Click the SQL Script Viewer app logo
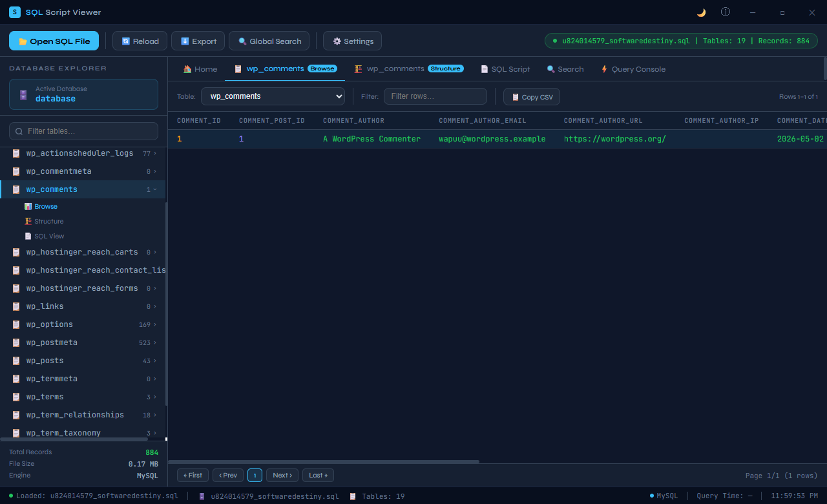 pos(15,12)
